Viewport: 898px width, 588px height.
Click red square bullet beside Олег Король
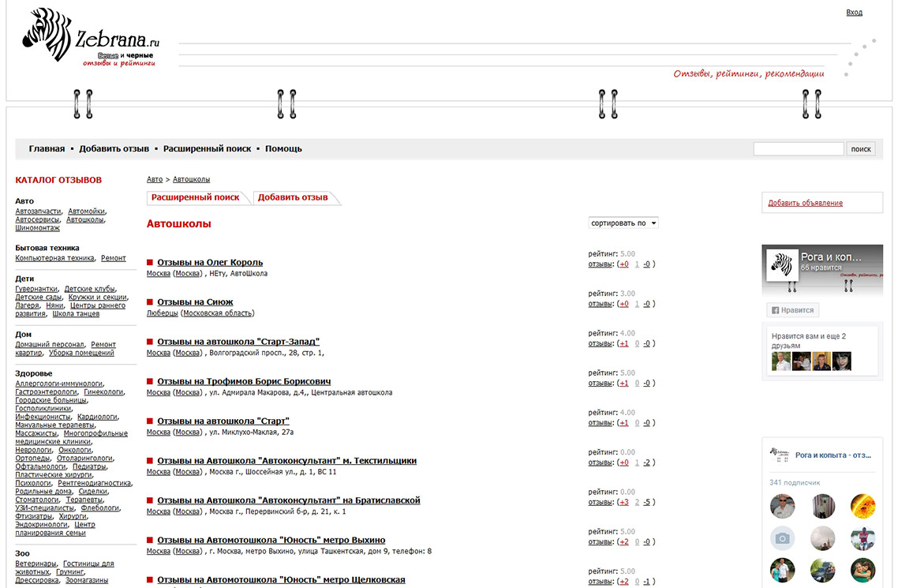pos(150,263)
